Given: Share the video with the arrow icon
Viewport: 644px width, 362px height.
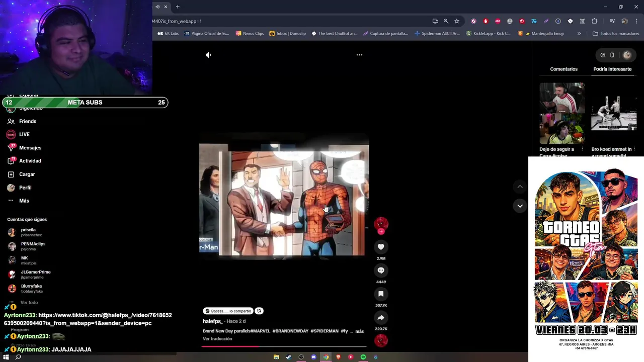Looking at the screenshot, I should 381,318.
